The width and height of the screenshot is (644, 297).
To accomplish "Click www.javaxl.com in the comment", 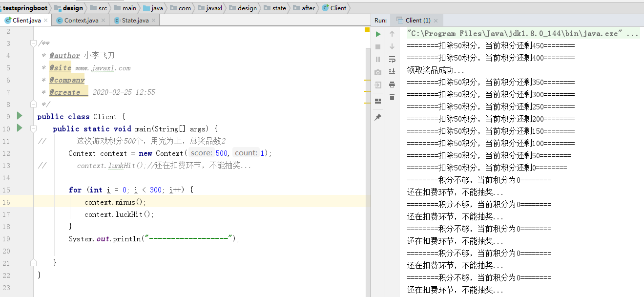I will 103,68.
